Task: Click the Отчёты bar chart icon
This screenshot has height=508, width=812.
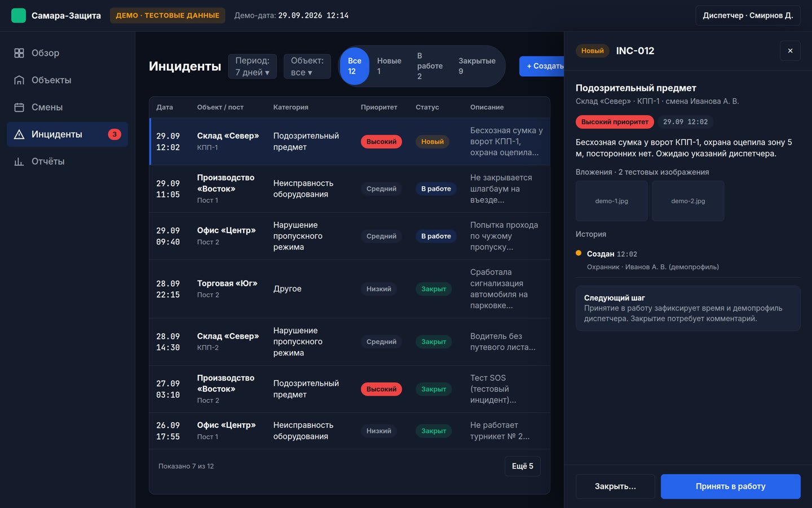Action: pyautogui.click(x=19, y=161)
